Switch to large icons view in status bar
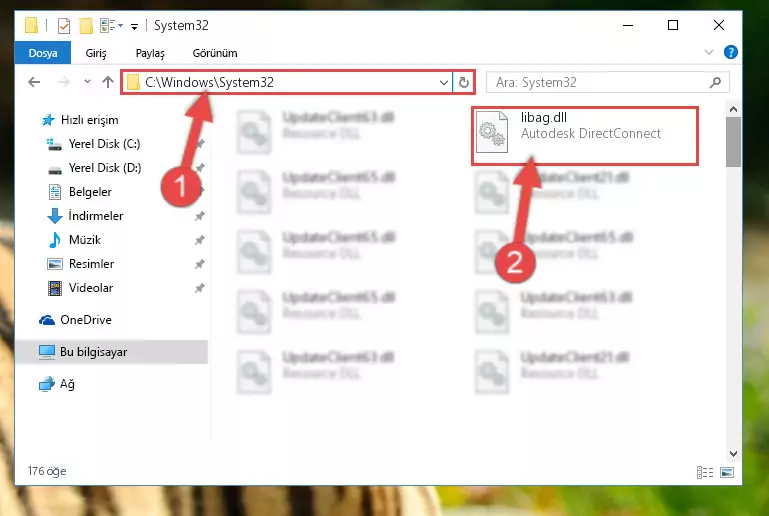Image resolution: width=769 pixels, height=516 pixels. pyautogui.click(x=727, y=472)
